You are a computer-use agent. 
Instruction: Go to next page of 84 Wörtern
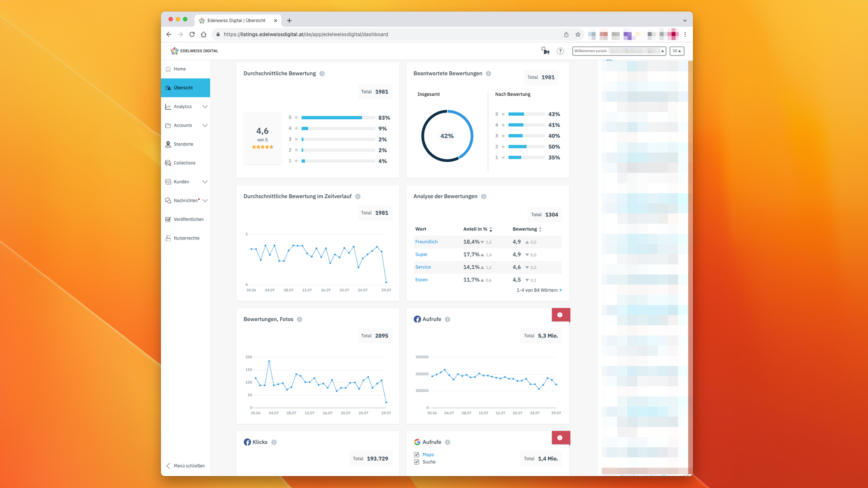coord(561,291)
